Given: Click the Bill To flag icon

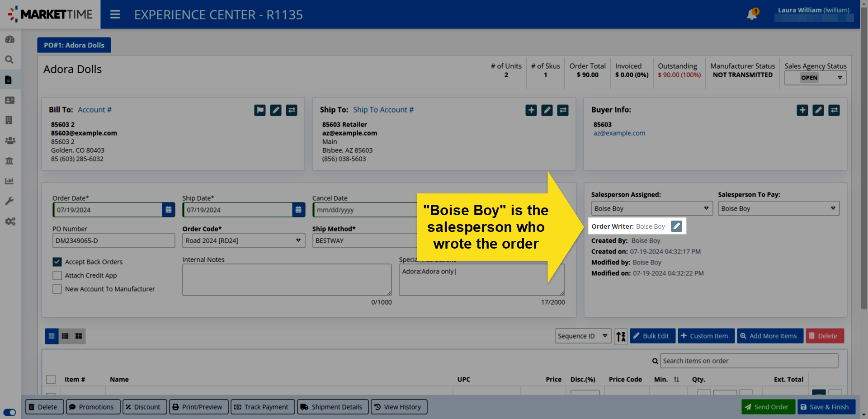Looking at the screenshot, I should 260,110.
